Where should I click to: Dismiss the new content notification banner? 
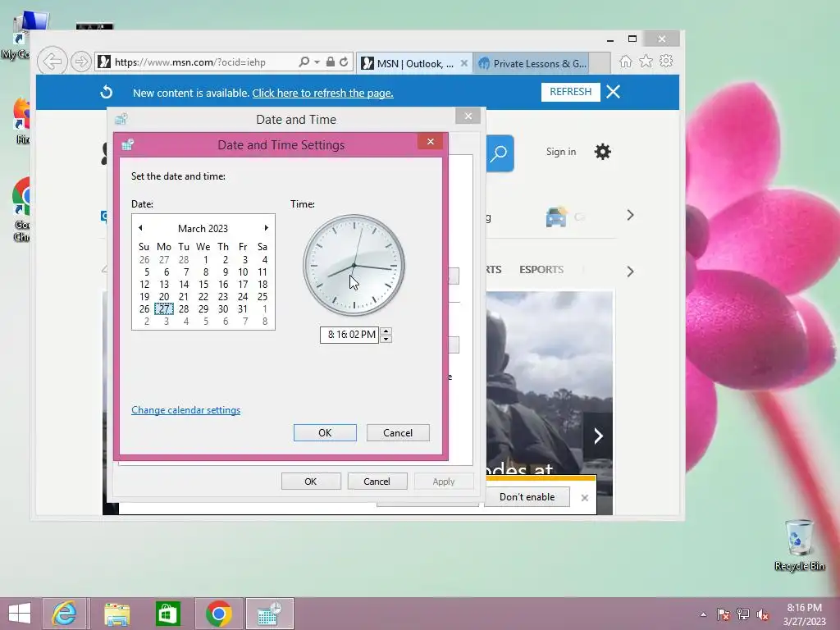coord(614,92)
